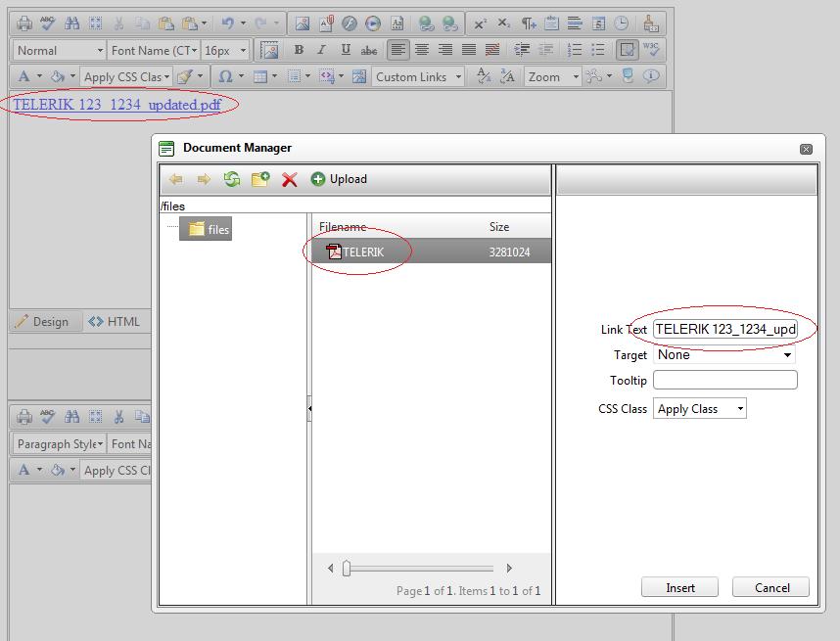Switch to HTML tab

click(x=115, y=321)
